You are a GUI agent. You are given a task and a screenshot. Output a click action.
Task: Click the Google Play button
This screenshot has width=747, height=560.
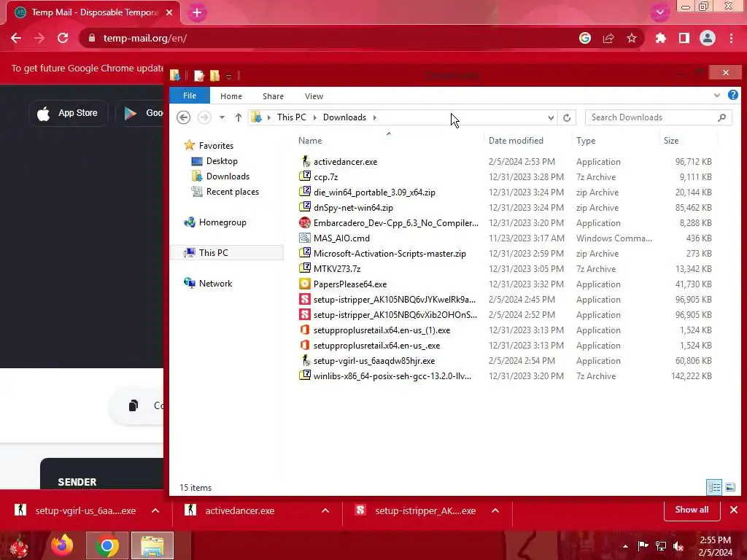(x=139, y=113)
